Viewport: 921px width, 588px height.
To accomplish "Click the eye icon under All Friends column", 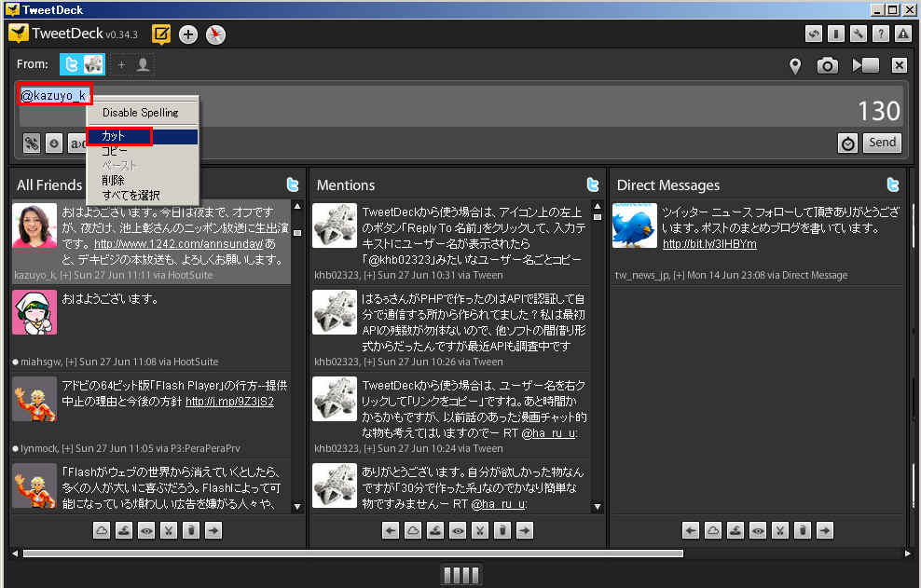I will click(146, 531).
